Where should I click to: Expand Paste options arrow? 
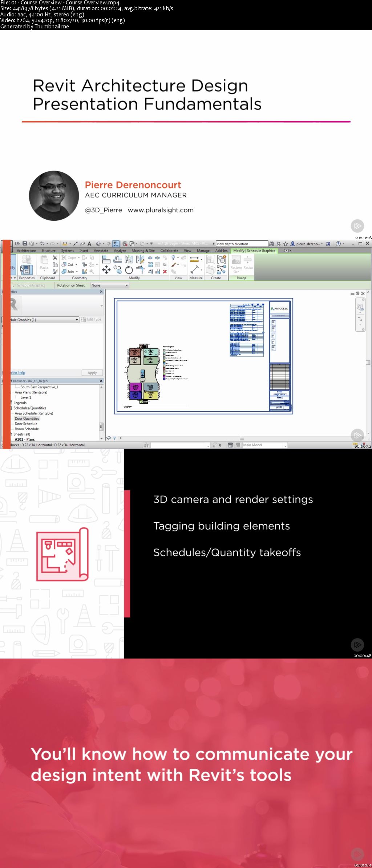coord(44,271)
